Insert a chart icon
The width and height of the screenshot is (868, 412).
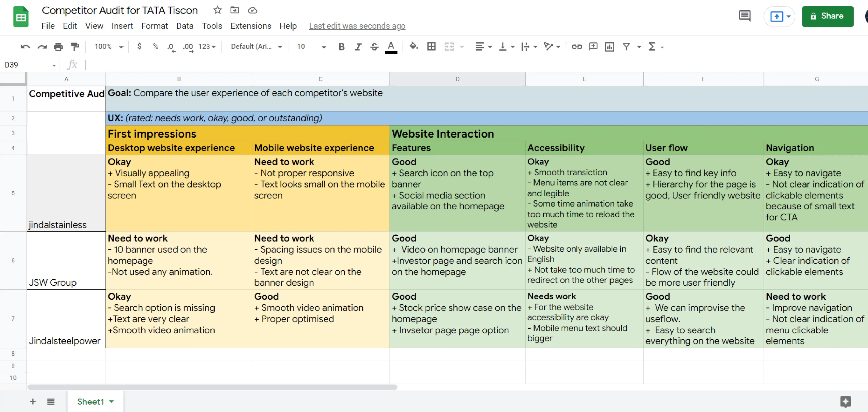(x=609, y=46)
